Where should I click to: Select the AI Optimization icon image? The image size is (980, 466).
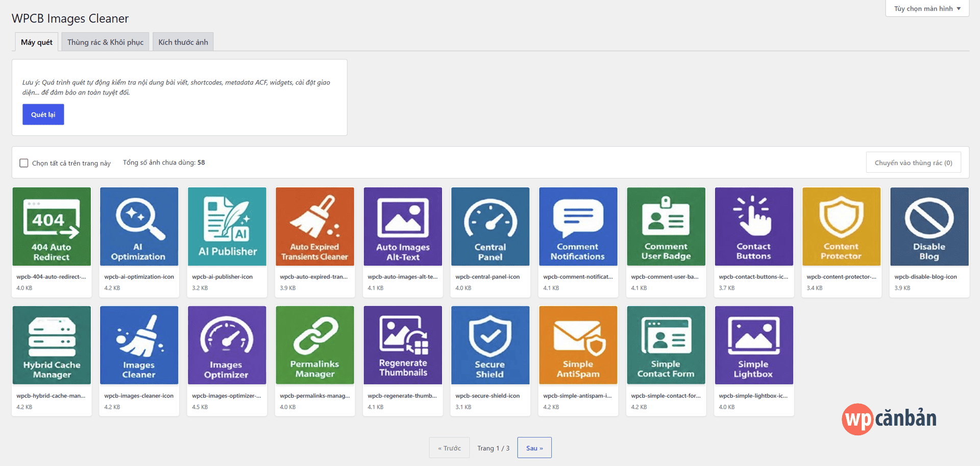tap(139, 226)
